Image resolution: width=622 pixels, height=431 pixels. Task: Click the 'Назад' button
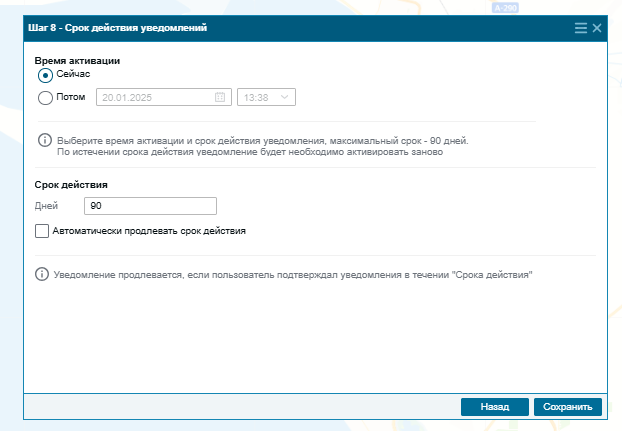[495, 407]
